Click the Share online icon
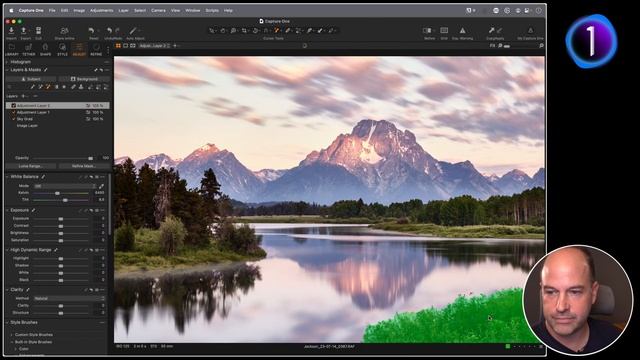This screenshot has height=360, width=640. tap(64, 31)
